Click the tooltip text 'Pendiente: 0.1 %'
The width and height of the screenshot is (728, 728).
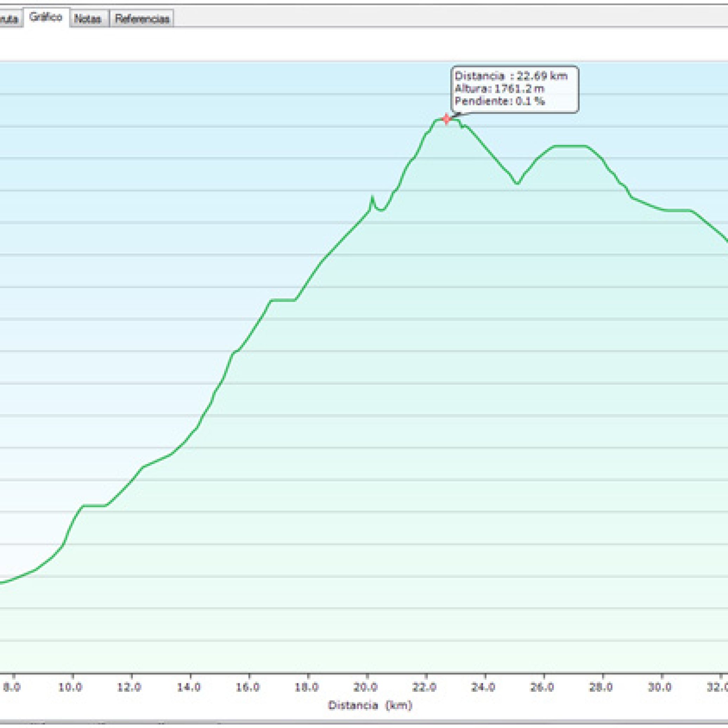coord(500,101)
